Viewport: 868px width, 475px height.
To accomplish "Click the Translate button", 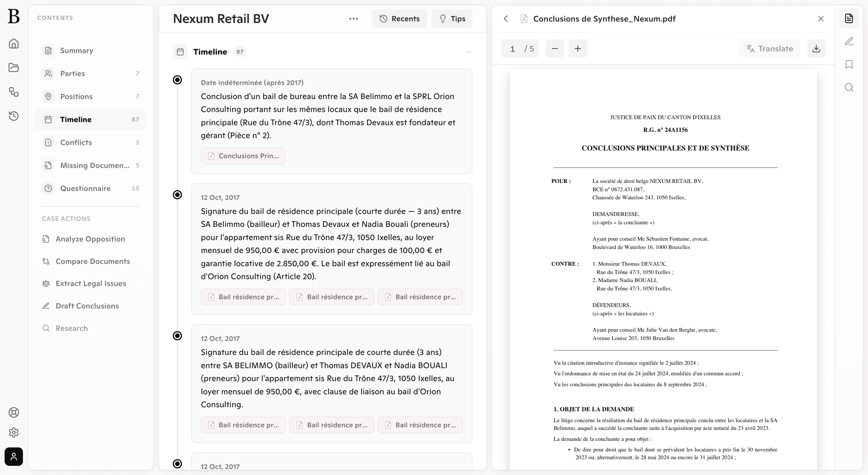I will pos(769,49).
